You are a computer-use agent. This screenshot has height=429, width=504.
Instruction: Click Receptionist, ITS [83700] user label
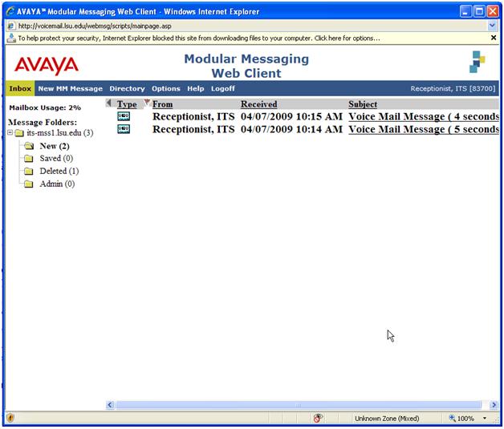[453, 89]
